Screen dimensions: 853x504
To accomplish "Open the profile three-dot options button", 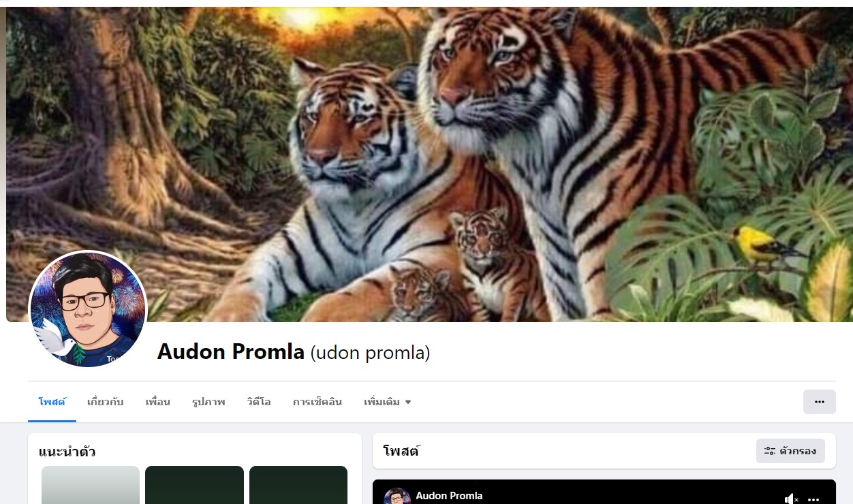I will 820,402.
